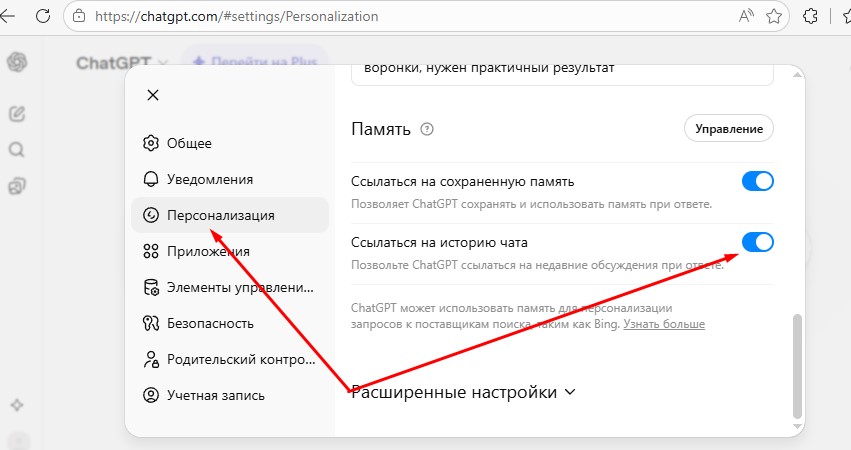Open Родительский контроль section
This screenshot has width=851, height=450.
pos(230,359)
